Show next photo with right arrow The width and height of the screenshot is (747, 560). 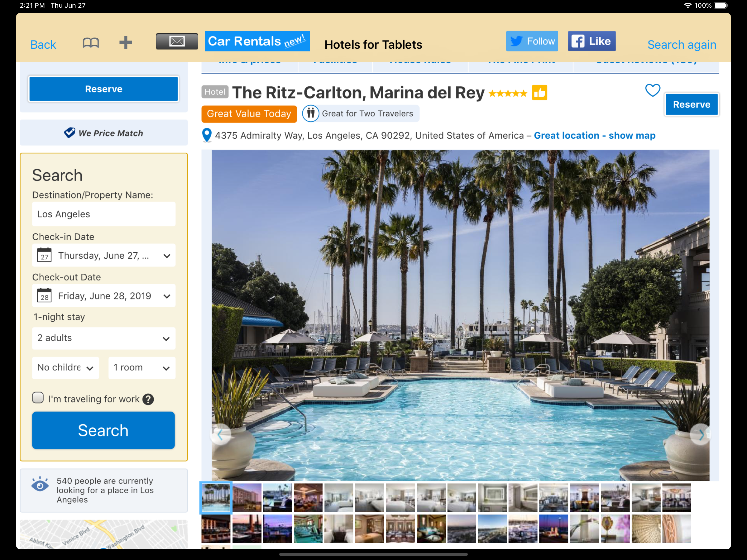(x=701, y=435)
